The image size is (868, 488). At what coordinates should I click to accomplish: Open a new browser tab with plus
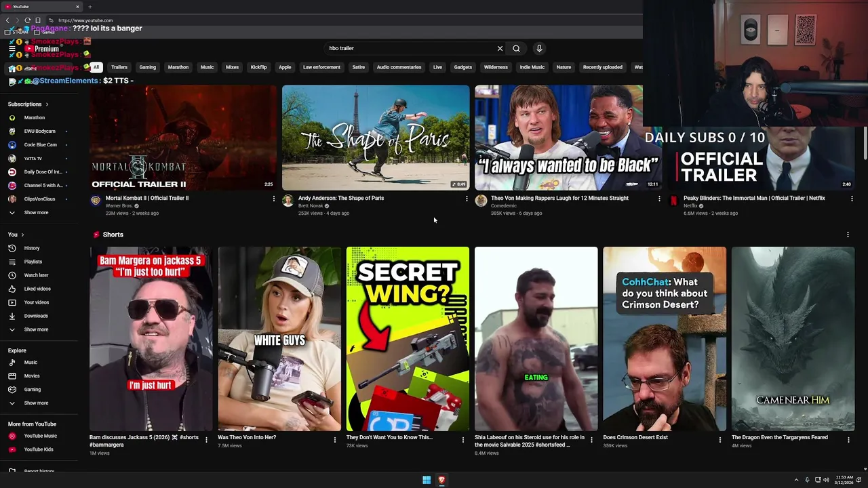[x=90, y=7]
